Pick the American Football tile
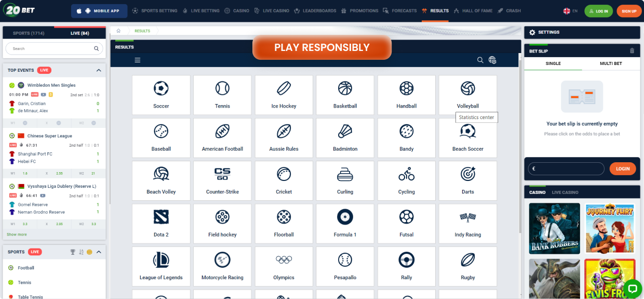The image size is (644, 299). (x=222, y=138)
